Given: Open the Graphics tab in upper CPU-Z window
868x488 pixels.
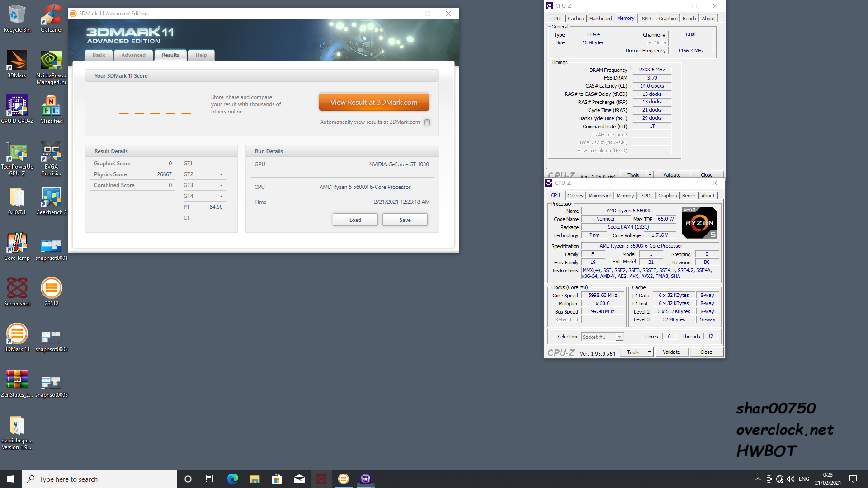Looking at the screenshot, I should tap(668, 19).
